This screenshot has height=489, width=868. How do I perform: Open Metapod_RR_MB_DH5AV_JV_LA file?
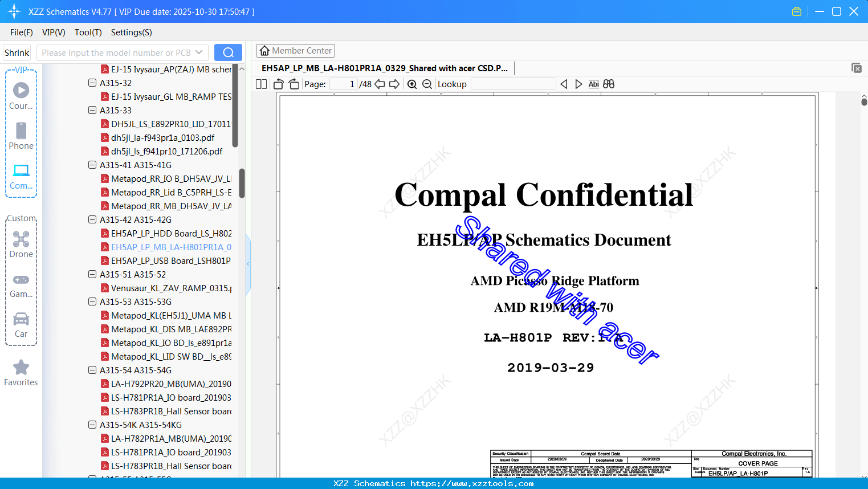click(x=166, y=206)
